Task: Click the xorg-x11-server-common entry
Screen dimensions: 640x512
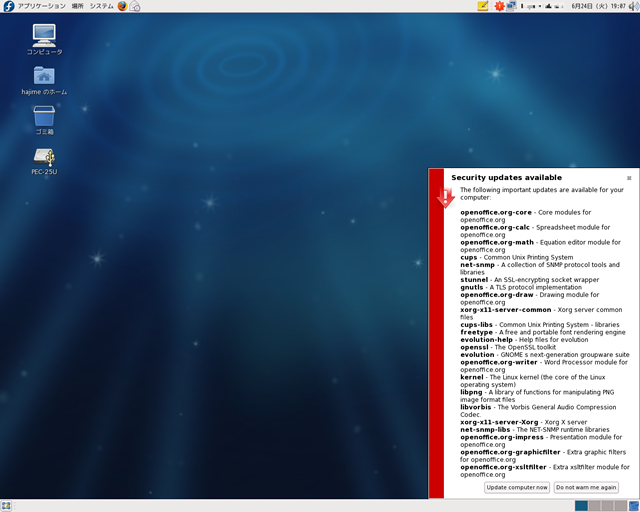Action: coord(541,313)
